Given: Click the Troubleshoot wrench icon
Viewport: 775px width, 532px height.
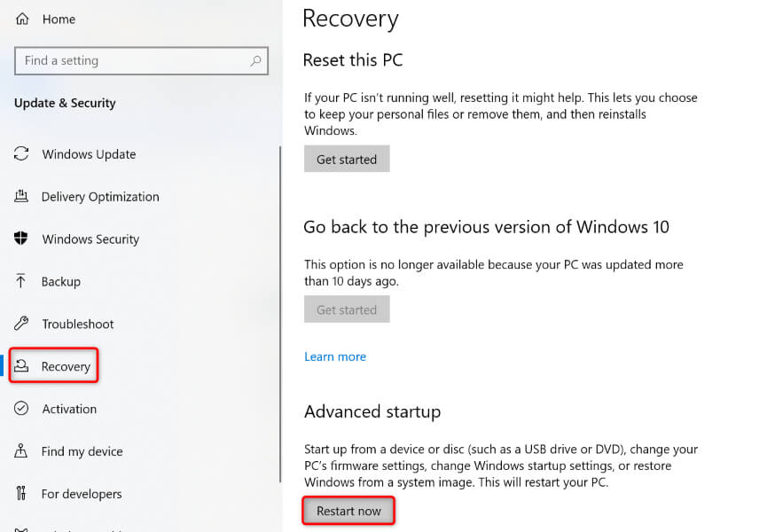Looking at the screenshot, I should pos(22,324).
